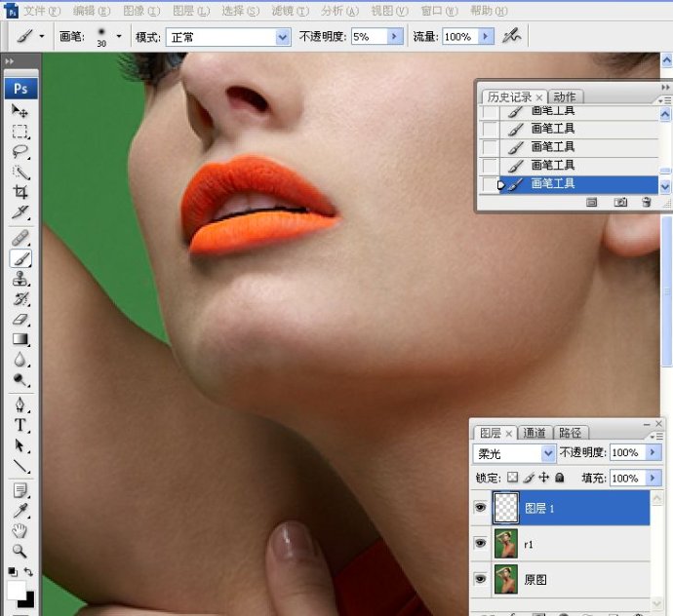Pick the black background color swatch
Image resolution: width=673 pixels, height=616 pixels.
[x=28, y=601]
